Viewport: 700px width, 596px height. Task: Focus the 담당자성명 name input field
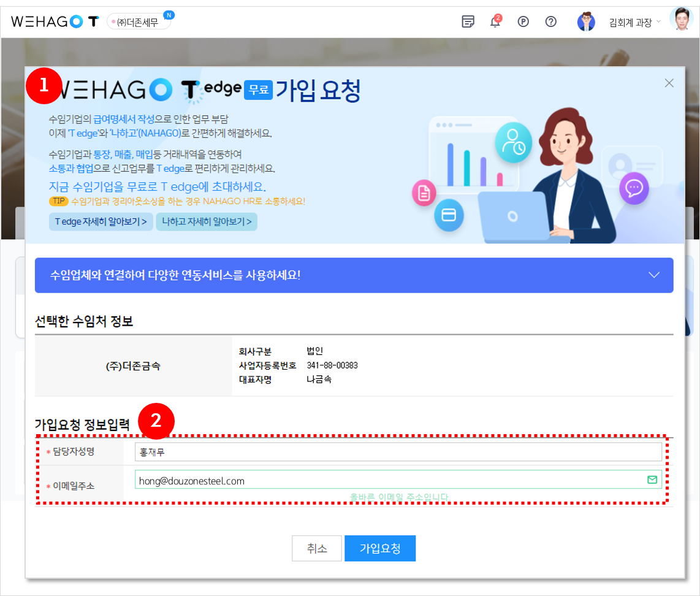click(398, 453)
